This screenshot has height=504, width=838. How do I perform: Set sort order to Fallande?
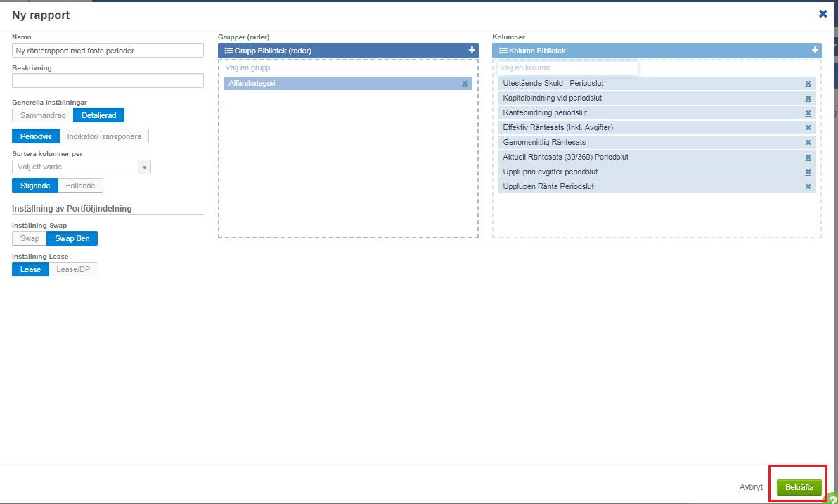coord(80,186)
